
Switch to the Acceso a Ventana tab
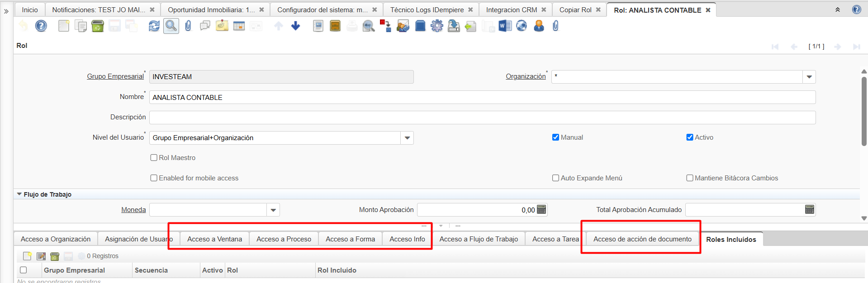pos(214,239)
